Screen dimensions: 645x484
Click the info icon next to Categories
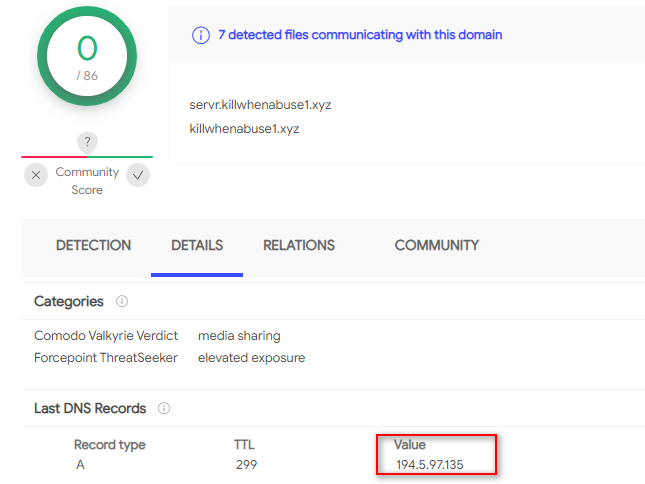pos(122,301)
